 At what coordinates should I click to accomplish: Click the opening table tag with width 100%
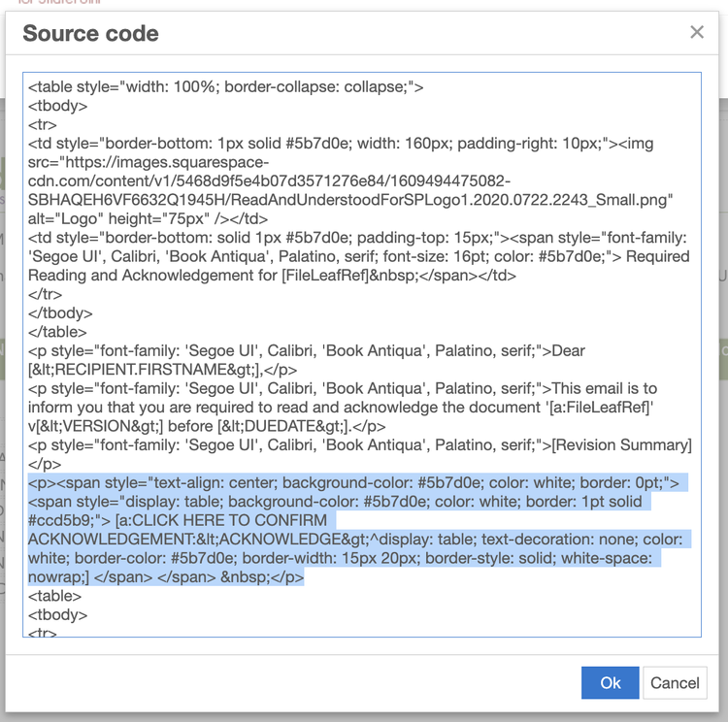point(225,86)
